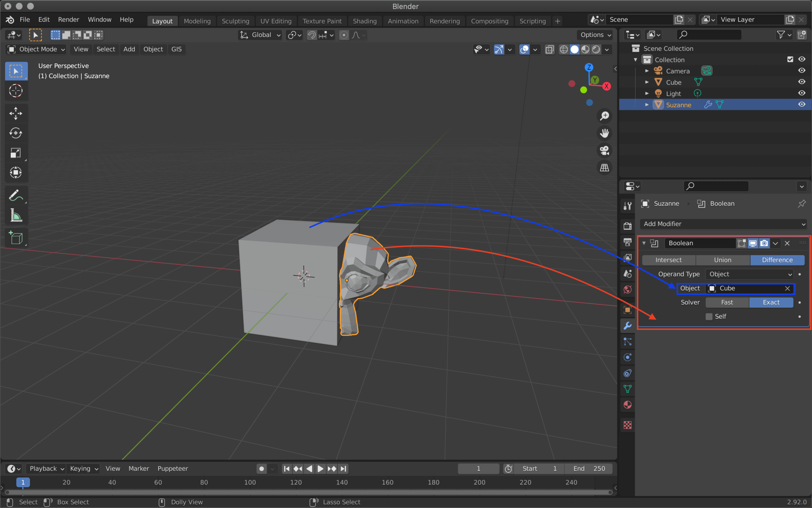Viewport: 812px width, 508px height.
Task: Open the Render menu
Action: (x=68, y=19)
